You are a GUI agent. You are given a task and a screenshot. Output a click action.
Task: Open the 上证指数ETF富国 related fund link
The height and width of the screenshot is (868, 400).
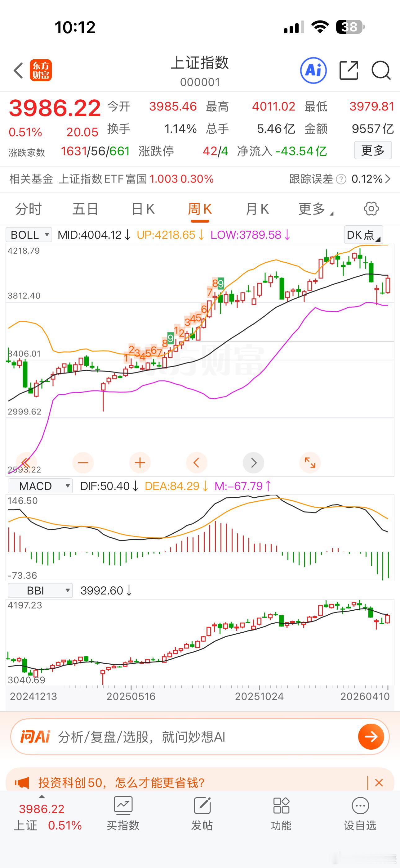click(136, 179)
